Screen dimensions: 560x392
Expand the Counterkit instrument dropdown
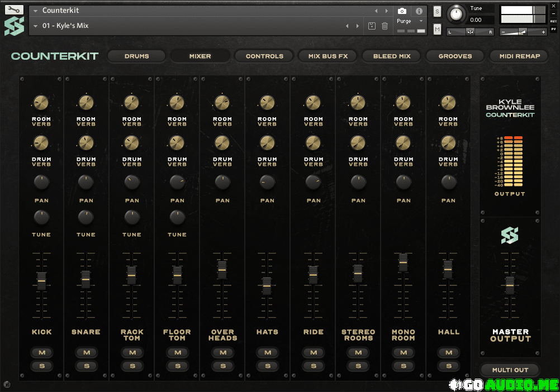coord(36,11)
